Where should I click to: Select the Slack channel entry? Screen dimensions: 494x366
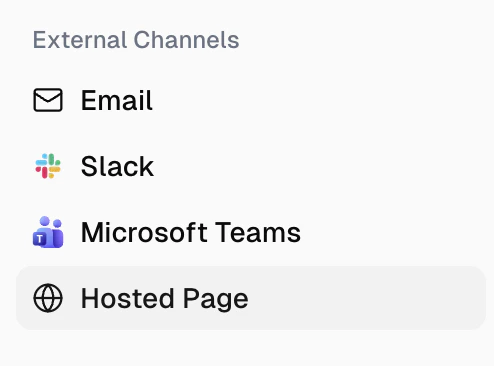point(251,166)
